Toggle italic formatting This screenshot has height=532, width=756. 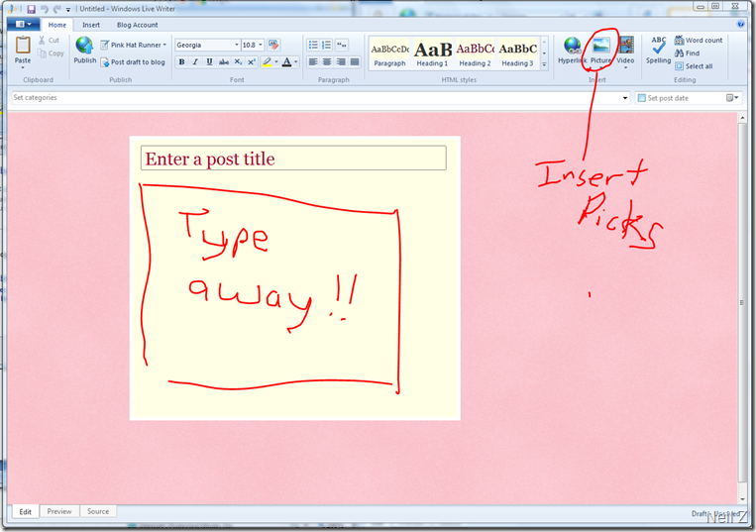[195, 62]
